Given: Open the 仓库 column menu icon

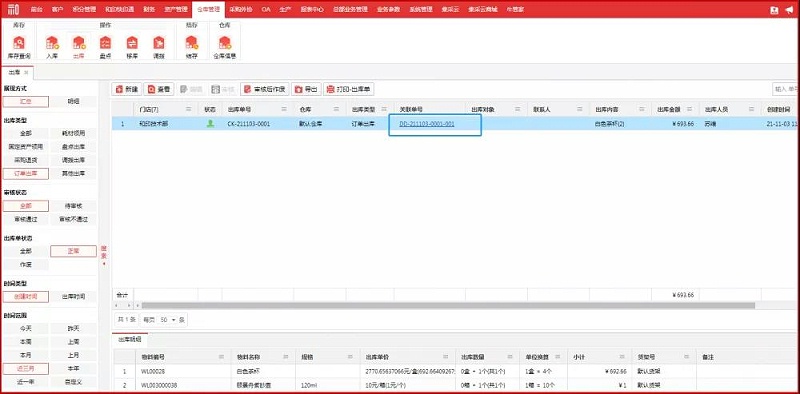Looking at the screenshot, I should pyautogui.click(x=337, y=109).
